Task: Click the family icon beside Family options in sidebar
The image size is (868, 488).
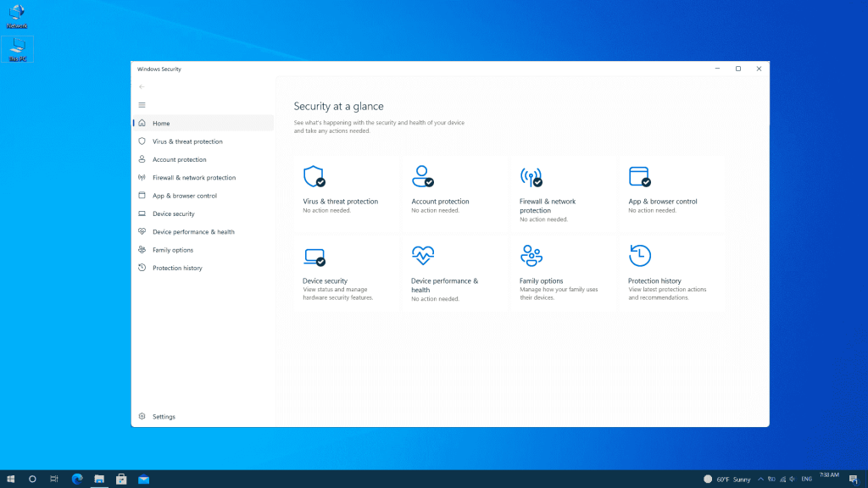Action: pos(142,250)
